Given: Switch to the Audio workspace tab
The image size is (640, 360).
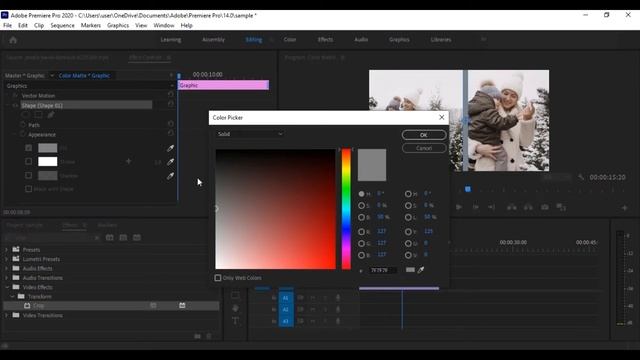Looking at the screenshot, I should [x=361, y=40].
